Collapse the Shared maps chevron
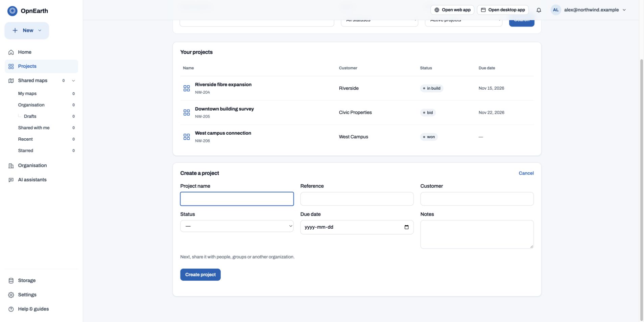Screen dimensions: 644x322 click(x=73, y=80)
